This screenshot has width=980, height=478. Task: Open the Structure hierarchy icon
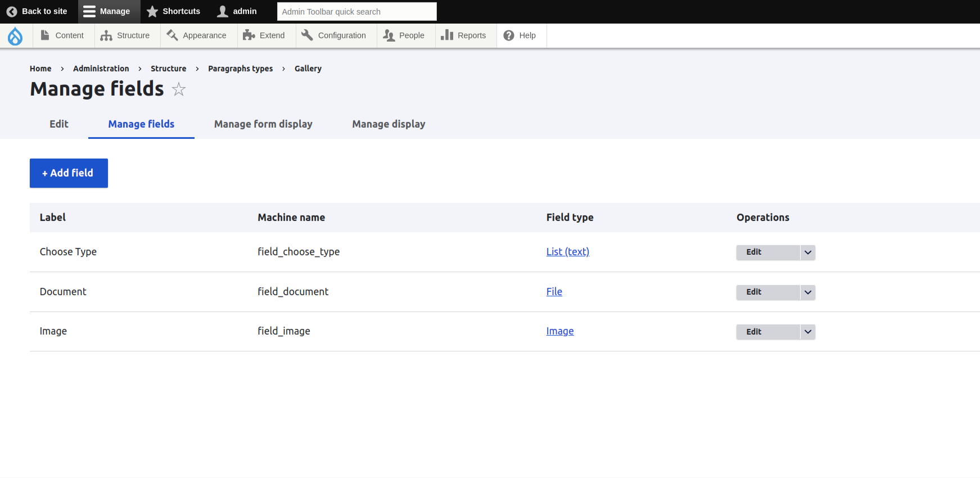[106, 35]
